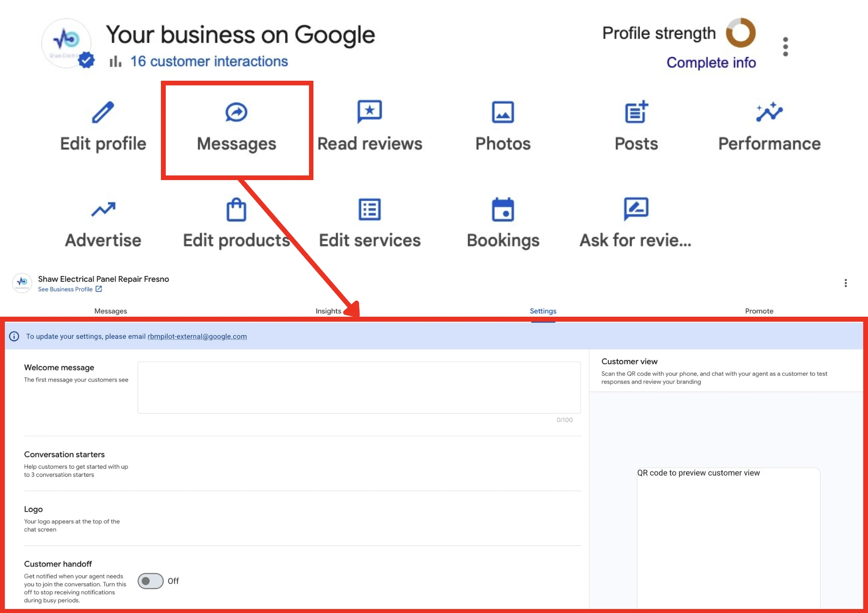Click the Conversation starters heading
The height and width of the screenshot is (613, 868).
[x=64, y=455]
